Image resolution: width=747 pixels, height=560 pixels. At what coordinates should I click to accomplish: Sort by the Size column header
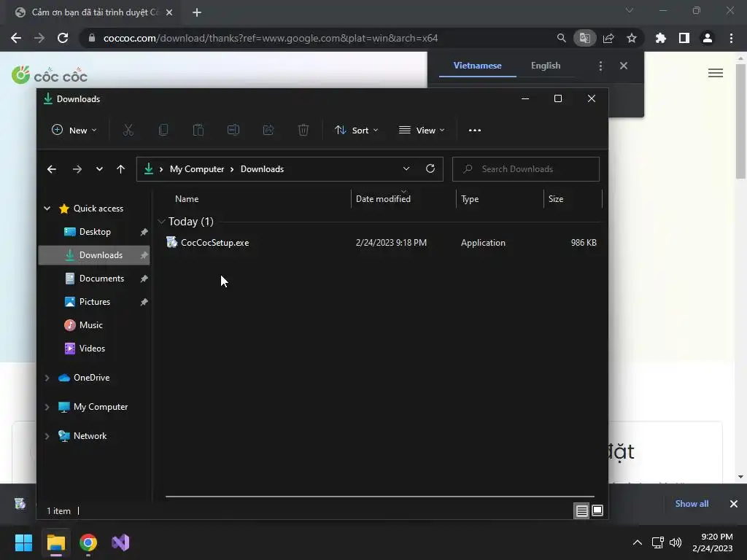point(555,199)
